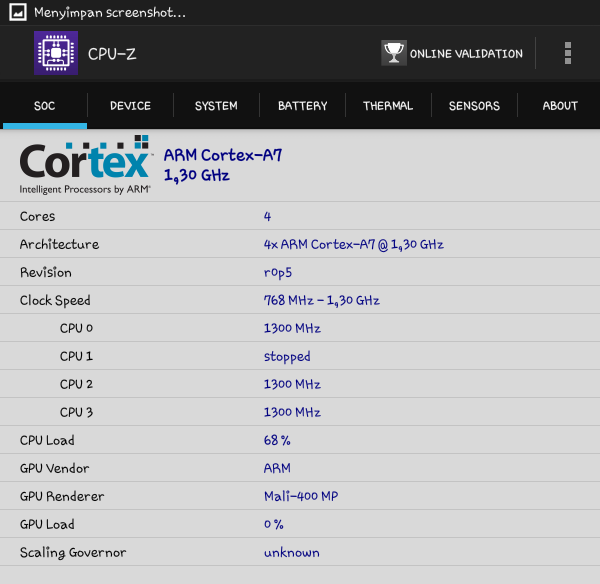Tap the 'CPU Load' label

point(47,440)
